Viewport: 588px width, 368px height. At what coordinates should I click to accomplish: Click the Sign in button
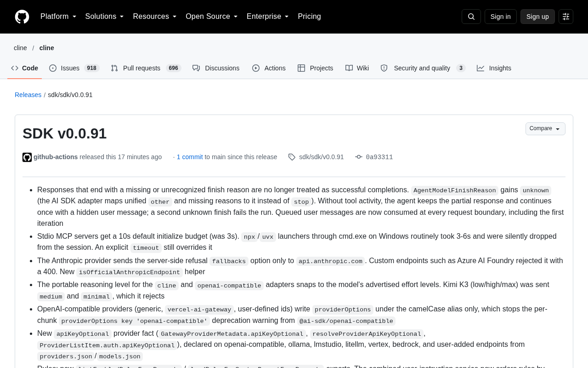(501, 17)
